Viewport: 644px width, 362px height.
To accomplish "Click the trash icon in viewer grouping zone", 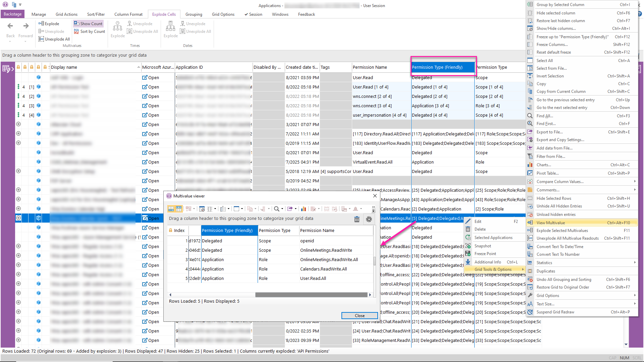I will click(x=357, y=219).
